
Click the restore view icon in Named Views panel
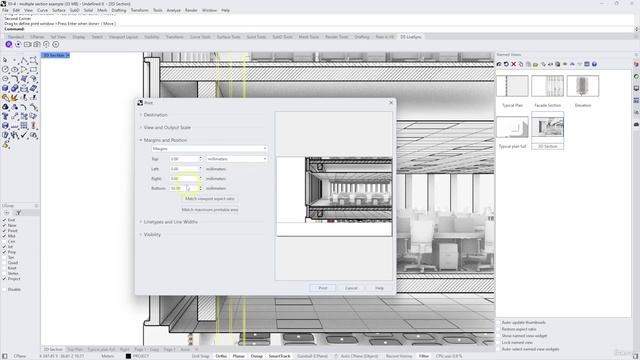[x=506, y=64]
